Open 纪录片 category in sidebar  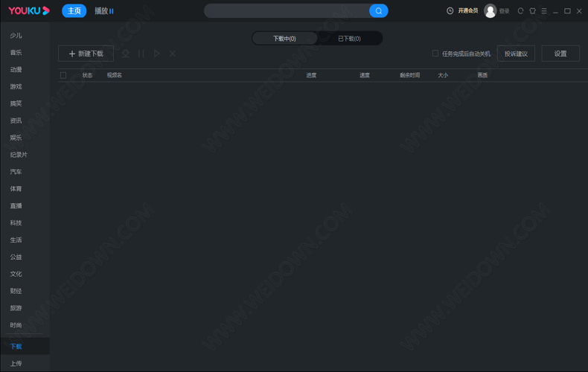tap(19, 155)
